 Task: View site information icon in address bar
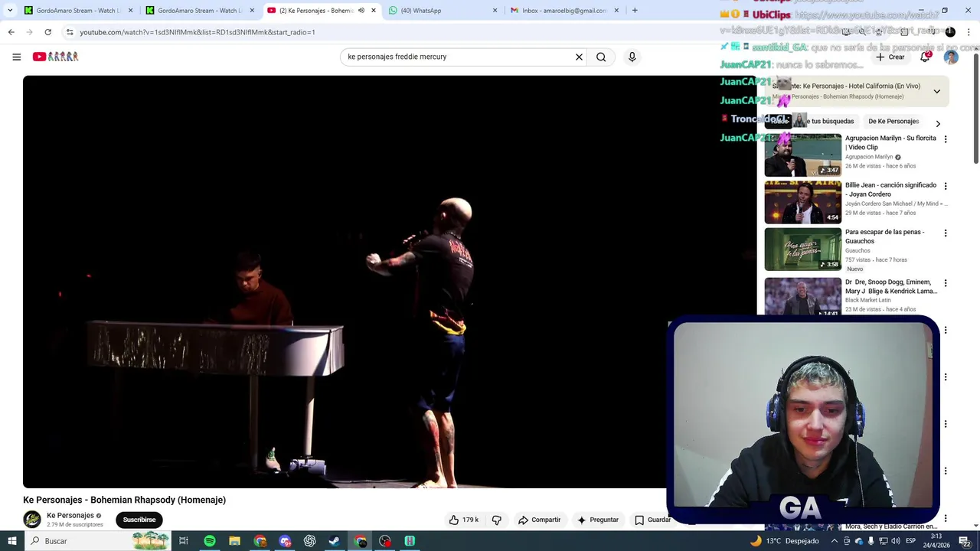click(x=70, y=32)
